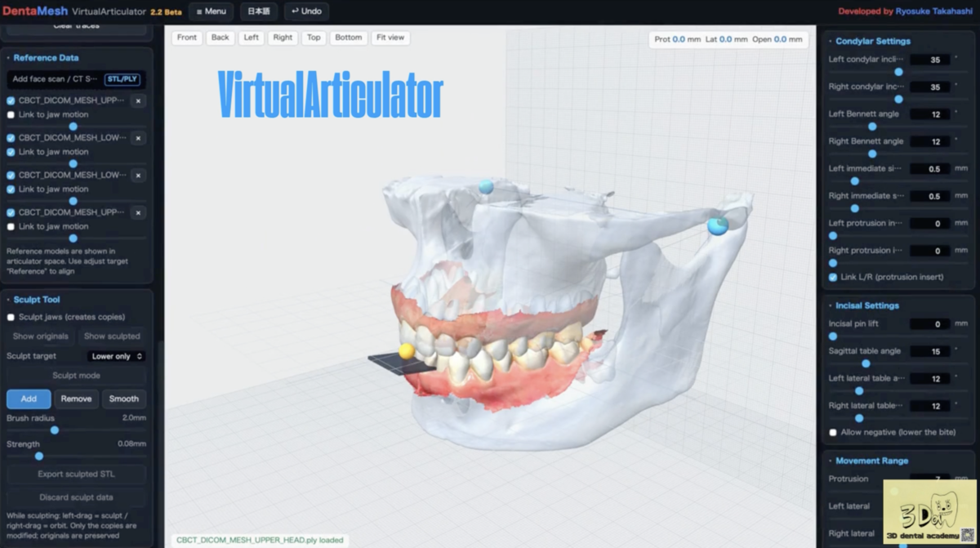This screenshot has height=548, width=980.
Task: Click Add face scan / CT scan upload field
Action: [77, 79]
